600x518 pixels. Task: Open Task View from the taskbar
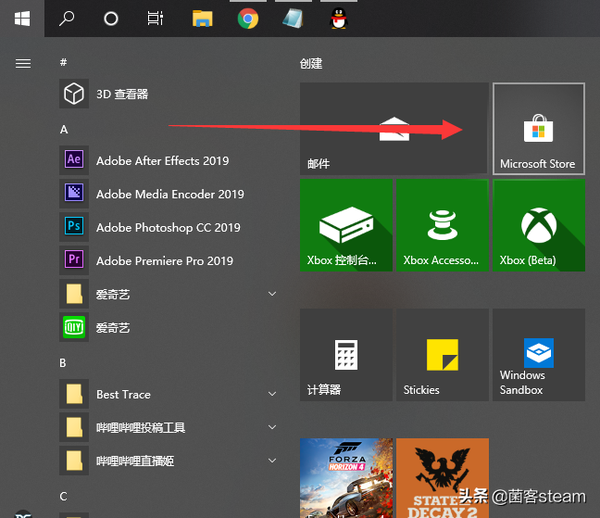tap(155, 18)
